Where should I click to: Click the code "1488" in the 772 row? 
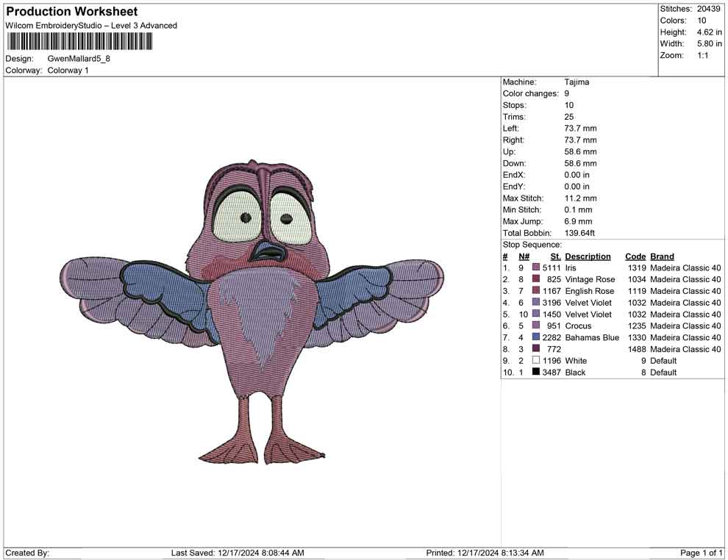click(637, 349)
